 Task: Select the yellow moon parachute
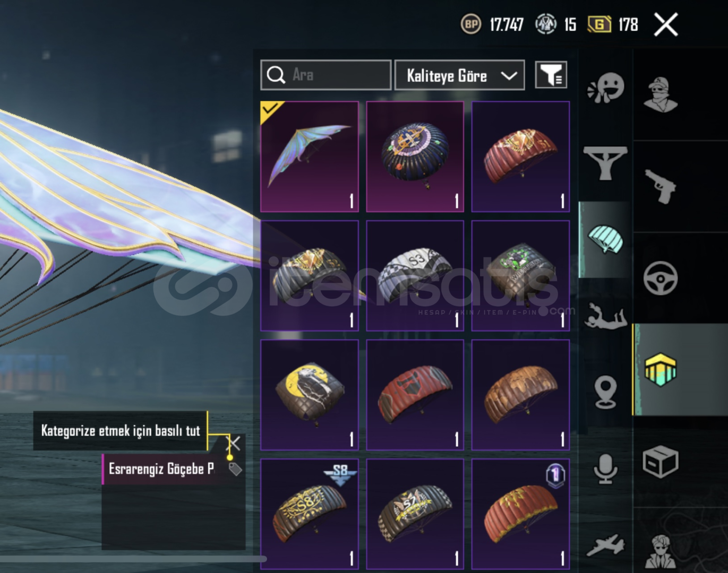pyautogui.click(x=310, y=395)
